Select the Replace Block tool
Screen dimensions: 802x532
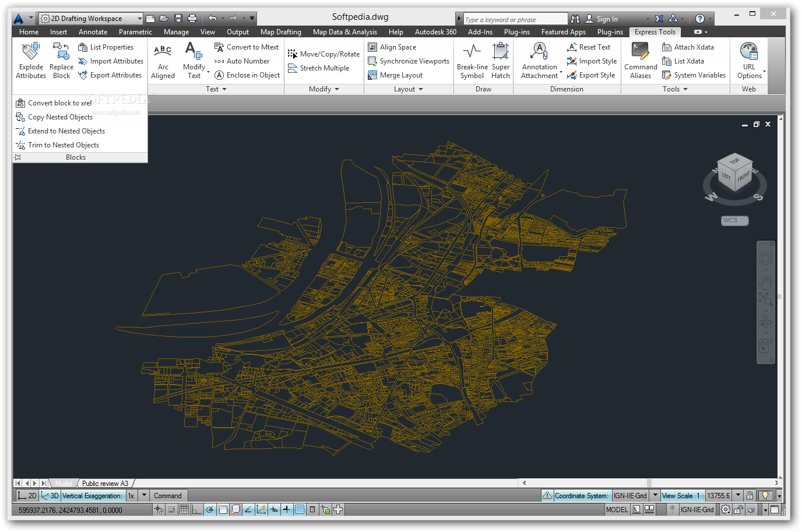[61, 61]
